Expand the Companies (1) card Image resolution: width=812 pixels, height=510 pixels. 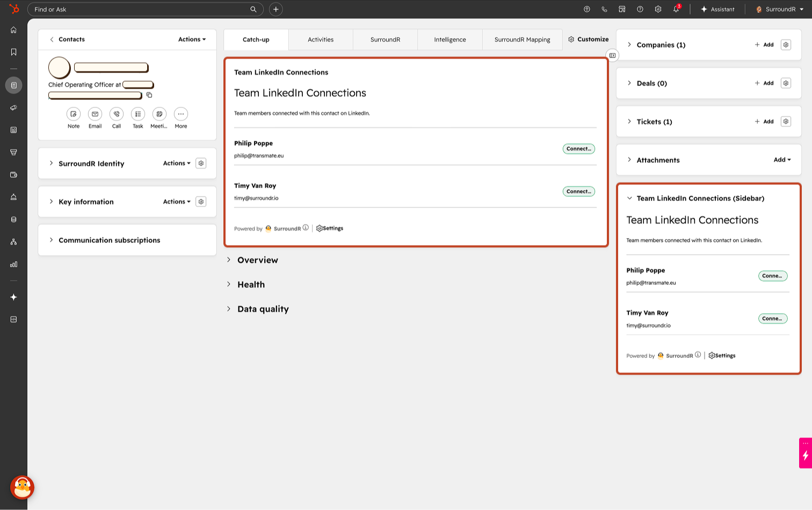point(629,45)
